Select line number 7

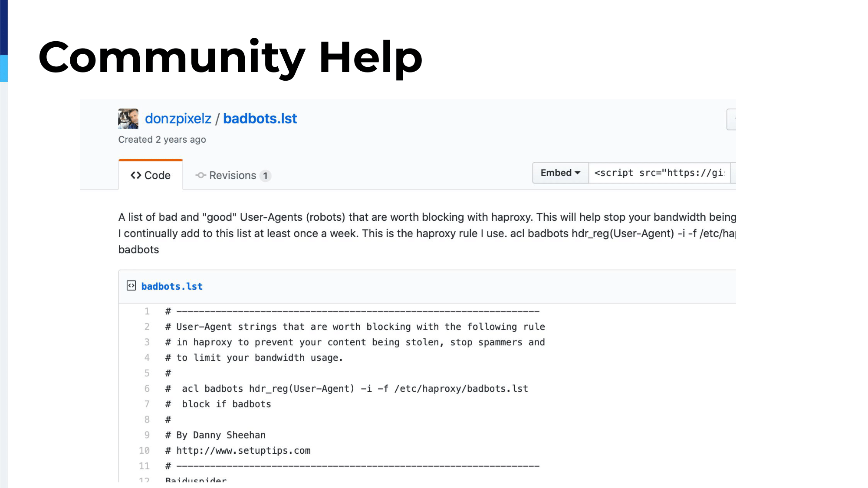[147, 404]
